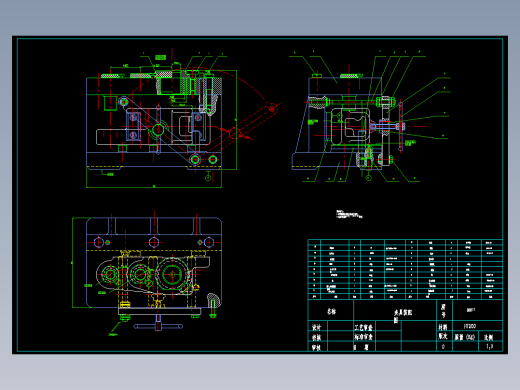Viewport: 520px width, 390px height.
Task: Click the 名称 label in title block
Action: click(x=331, y=311)
